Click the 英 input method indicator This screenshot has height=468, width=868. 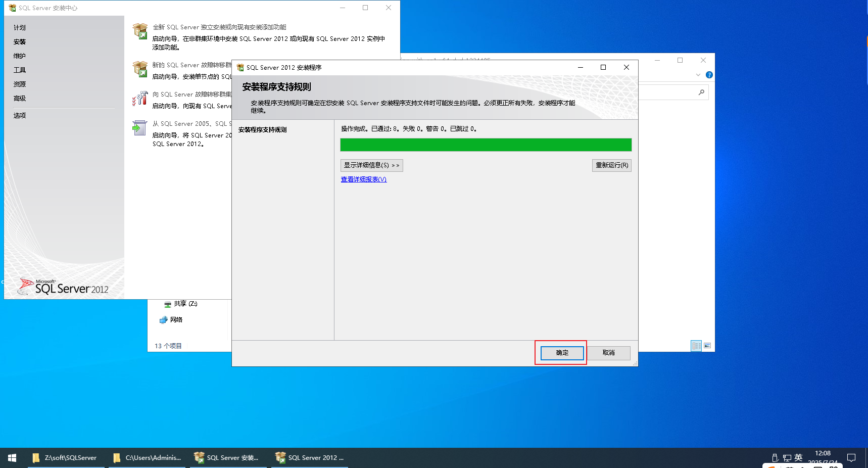[798, 457]
